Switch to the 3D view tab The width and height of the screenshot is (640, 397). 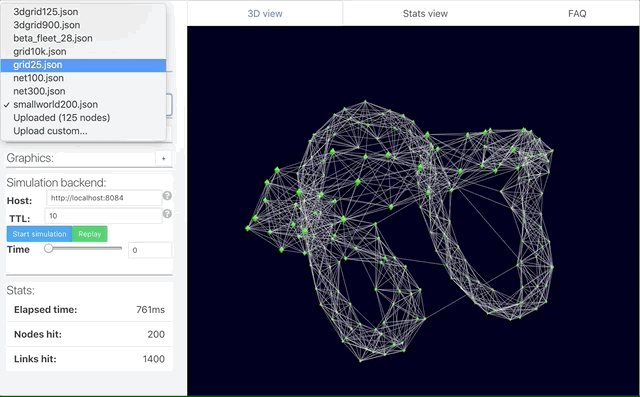(x=264, y=13)
